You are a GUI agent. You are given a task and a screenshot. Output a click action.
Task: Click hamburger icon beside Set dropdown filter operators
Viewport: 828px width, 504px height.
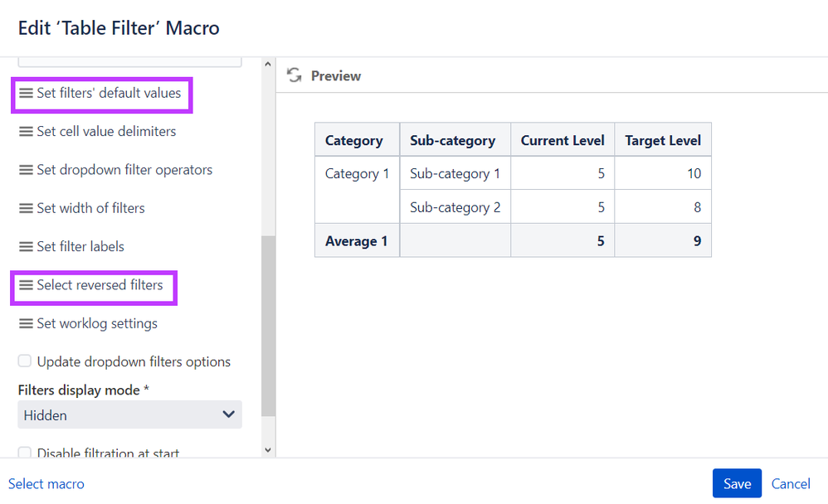click(x=27, y=170)
